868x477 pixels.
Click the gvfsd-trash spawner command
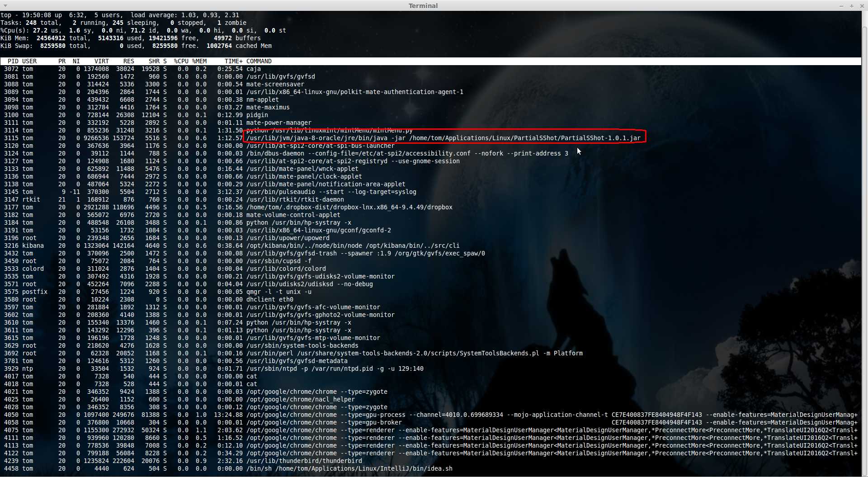pyautogui.click(x=365, y=253)
